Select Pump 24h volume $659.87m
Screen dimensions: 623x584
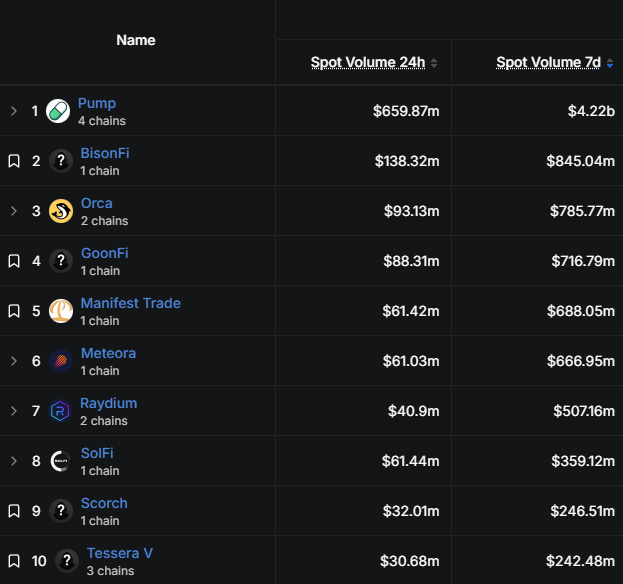[406, 111]
